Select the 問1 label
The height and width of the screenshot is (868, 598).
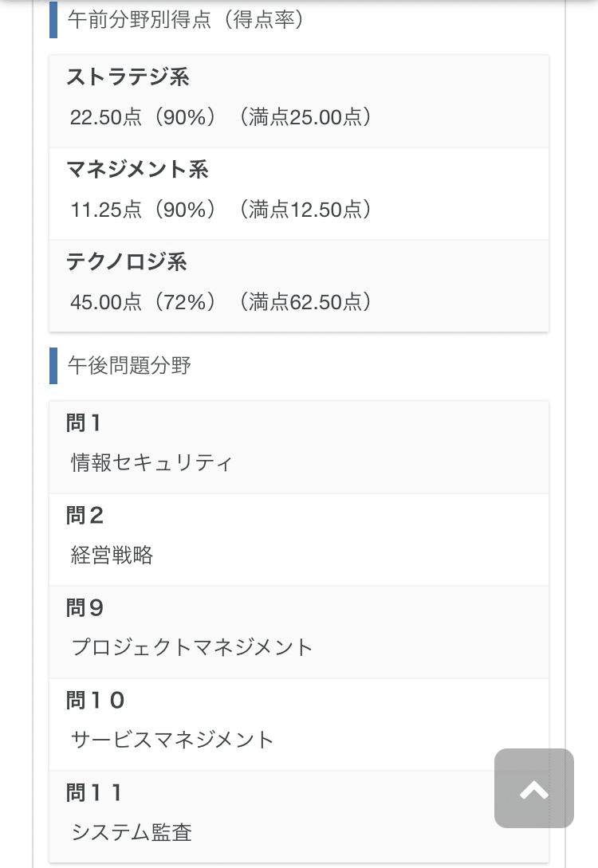(x=85, y=423)
